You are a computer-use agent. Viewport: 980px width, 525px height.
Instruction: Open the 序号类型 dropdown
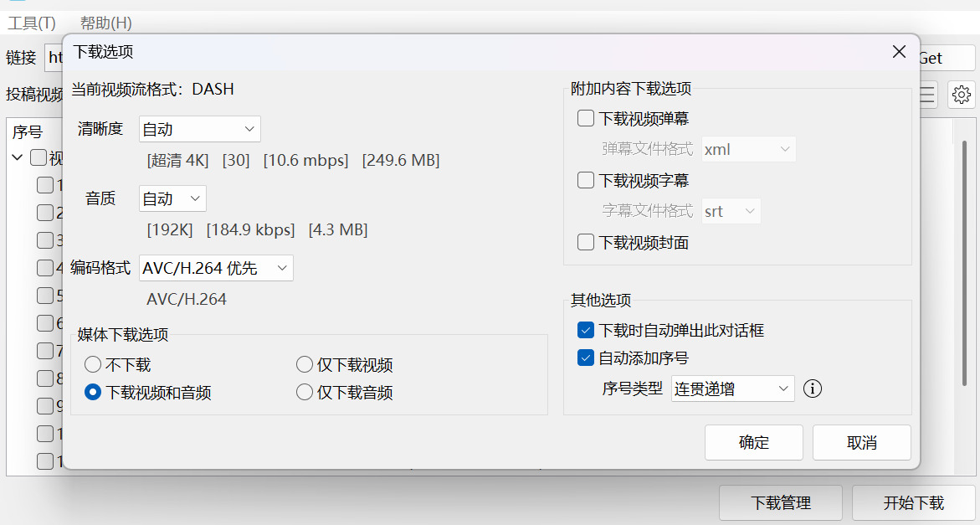point(732,389)
